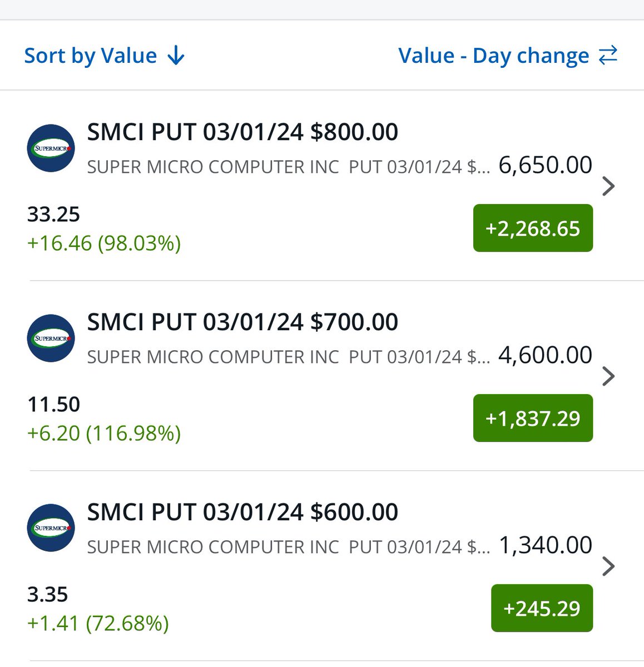Select SMCI PUT 03/01/24 $600.00 title
This screenshot has height=667, width=644.
coord(242,512)
